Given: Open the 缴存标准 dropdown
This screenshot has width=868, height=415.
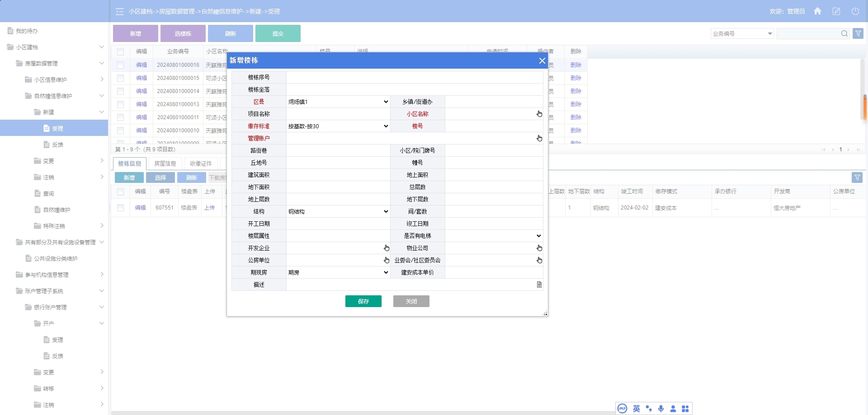Looking at the screenshot, I should click(x=338, y=126).
